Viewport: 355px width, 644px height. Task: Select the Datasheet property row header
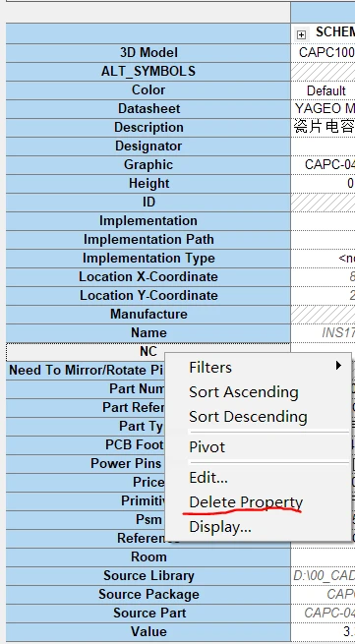(x=148, y=109)
